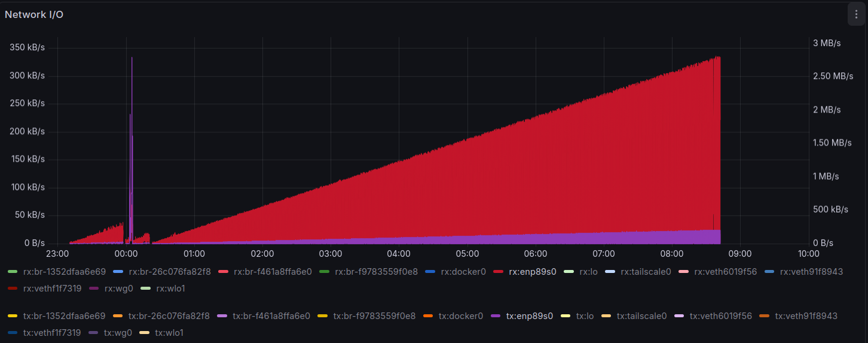Click the rx:wg0 legend label
Image resolution: width=868 pixels, height=343 pixels.
coord(117,289)
